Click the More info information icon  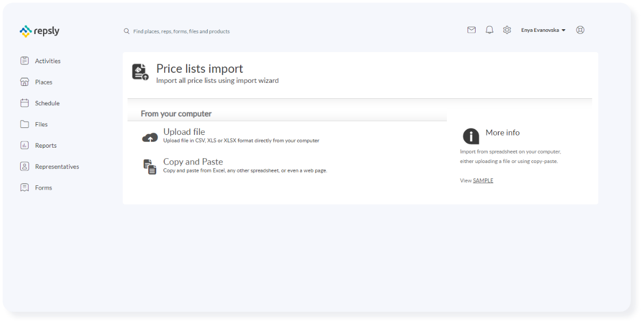[x=471, y=136]
